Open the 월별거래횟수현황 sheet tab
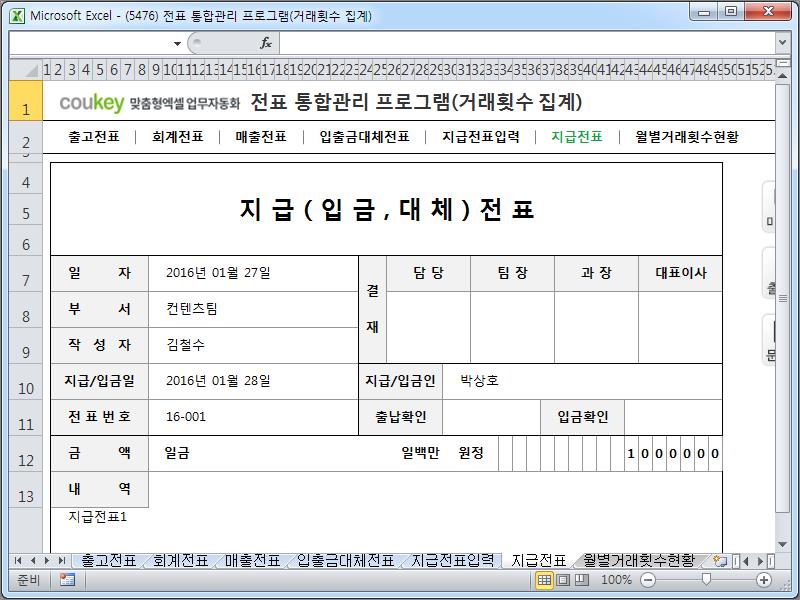Viewport: 800px width, 600px height. (639, 561)
